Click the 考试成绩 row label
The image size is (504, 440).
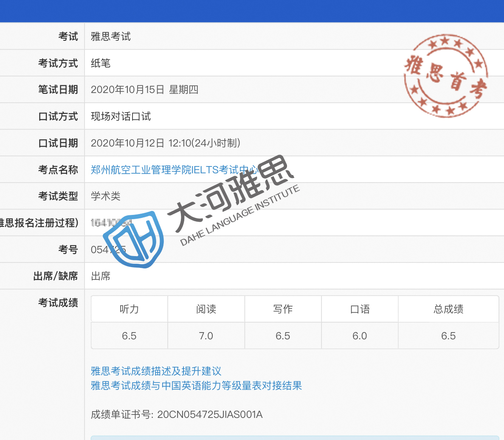tap(58, 302)
